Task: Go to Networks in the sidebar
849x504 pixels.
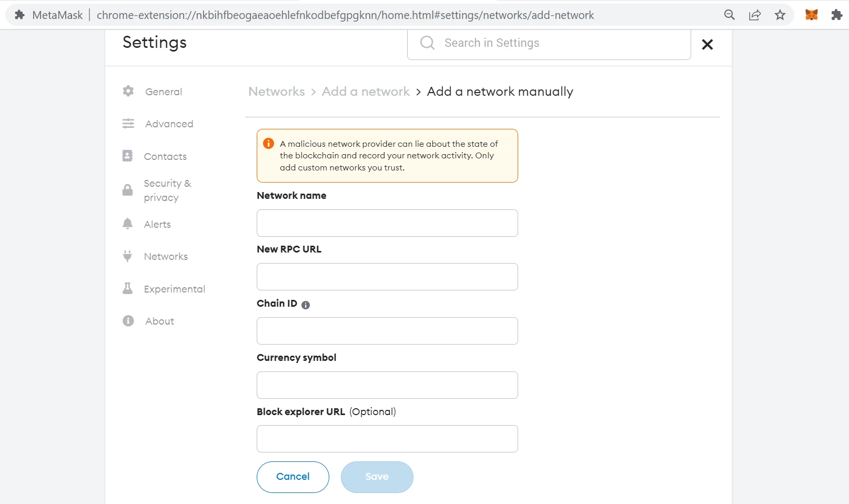Action: pyautogui.click(x=166, y=256)
